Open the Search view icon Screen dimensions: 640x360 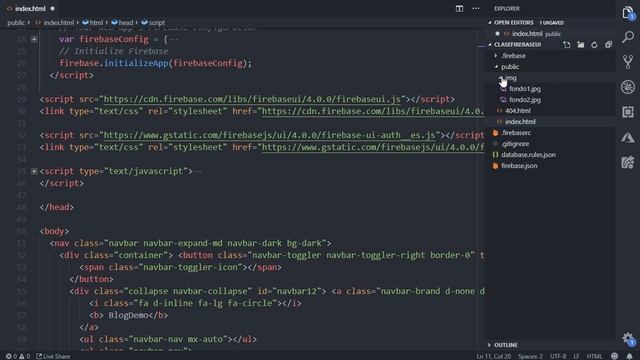(628, 37)
